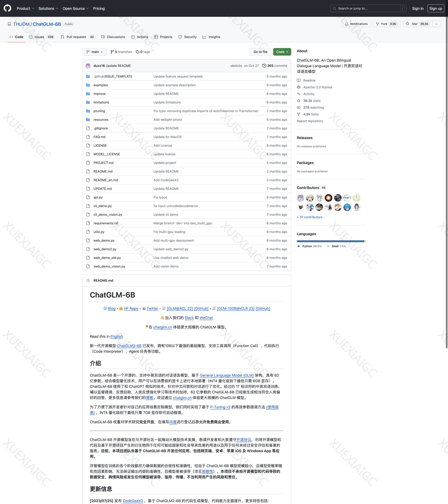Image resolution: width=448 pixels, height=504 pixels.
Task: Open the + 31 contributors link
Action: (x=309, y=217)
